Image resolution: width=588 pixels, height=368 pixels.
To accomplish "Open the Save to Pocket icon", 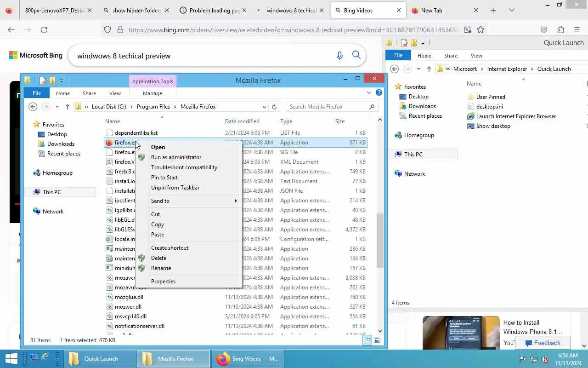I will [x=544, y=29].
